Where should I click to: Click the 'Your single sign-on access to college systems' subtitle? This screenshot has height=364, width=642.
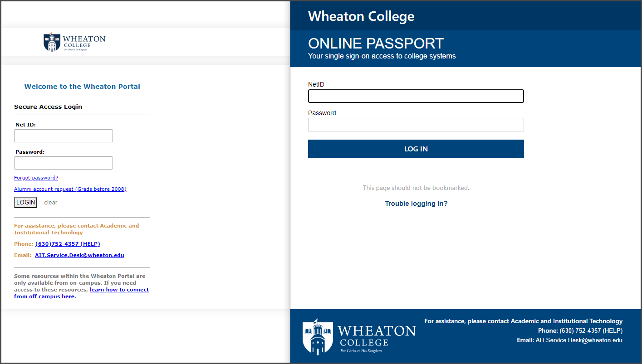382,56
